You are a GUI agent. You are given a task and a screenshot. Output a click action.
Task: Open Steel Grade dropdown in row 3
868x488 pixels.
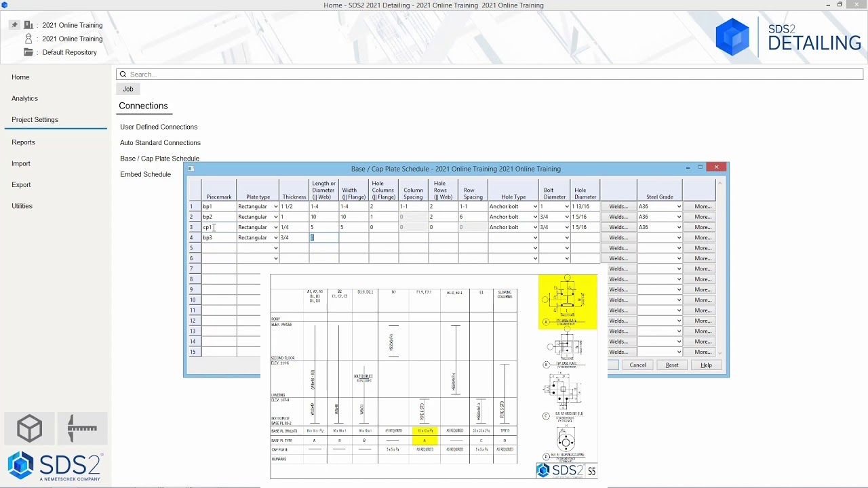tap(679, 227)
